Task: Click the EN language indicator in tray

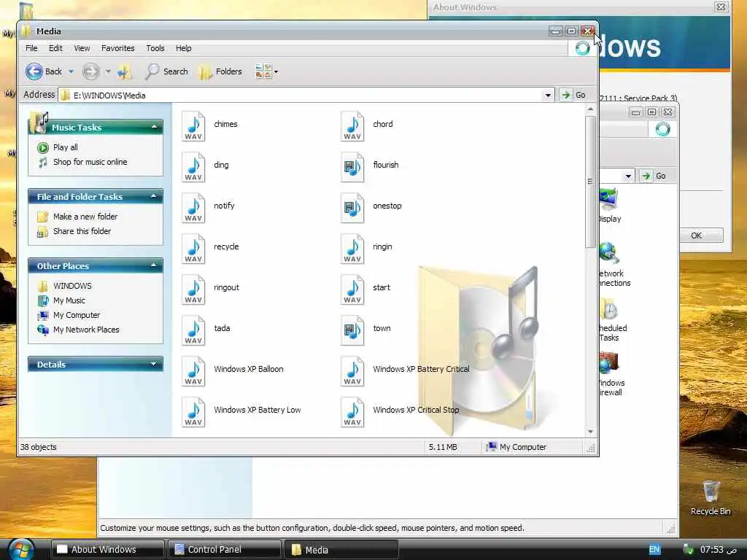Action: tap(654, 550)
